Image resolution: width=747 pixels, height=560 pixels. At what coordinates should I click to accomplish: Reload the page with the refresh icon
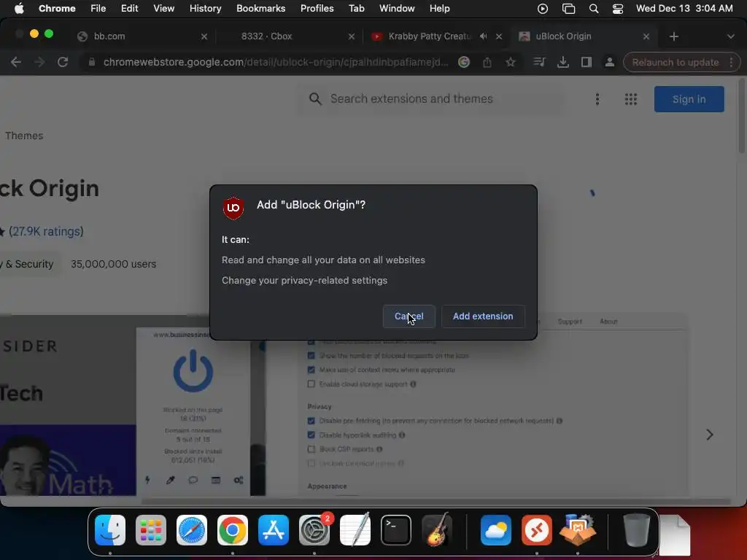coord(63,62)
